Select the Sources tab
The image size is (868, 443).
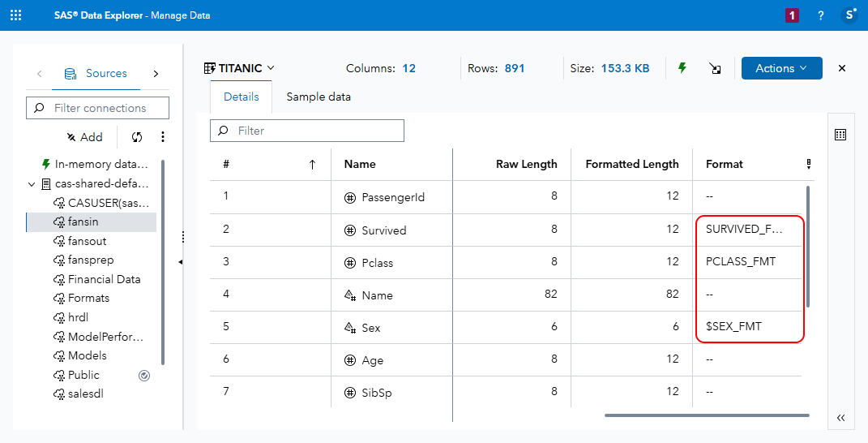point(96,73)
